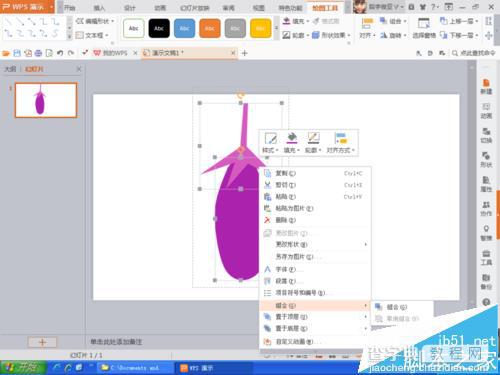Open Text Box (文本框) dropdown in ribbon
Viewport: 500px width, 375px height.
(x=92, y=35)
